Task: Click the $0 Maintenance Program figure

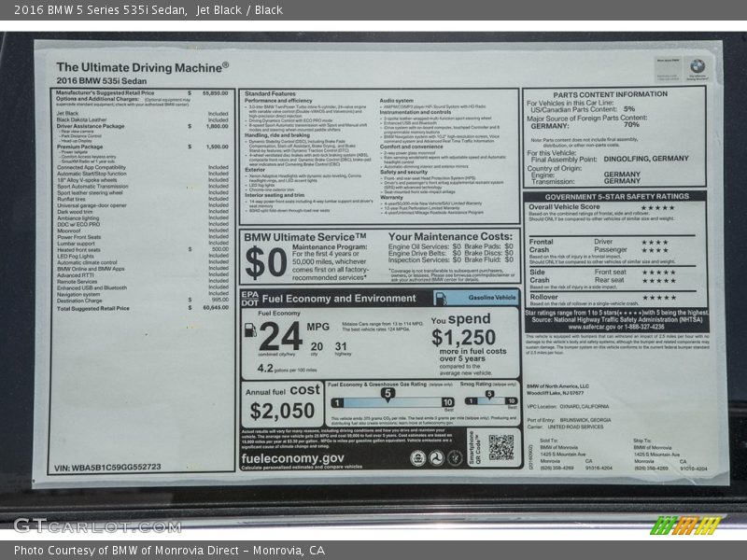Action: point(263,262)
